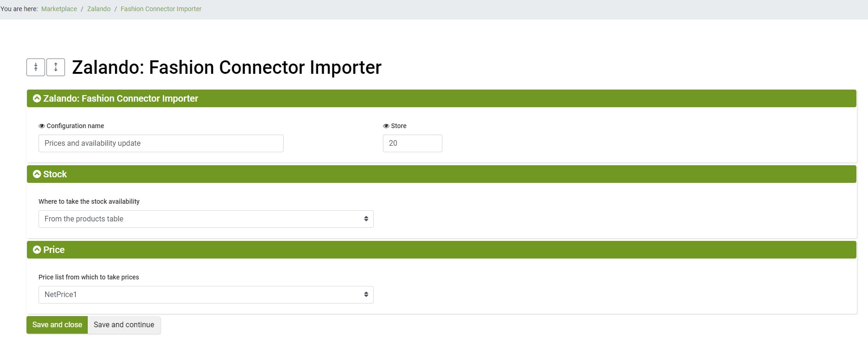The width and height of the screenshot is (868, 343).
Task: Open the NetPrice1 price list dropdown
Action: (206, 295)
